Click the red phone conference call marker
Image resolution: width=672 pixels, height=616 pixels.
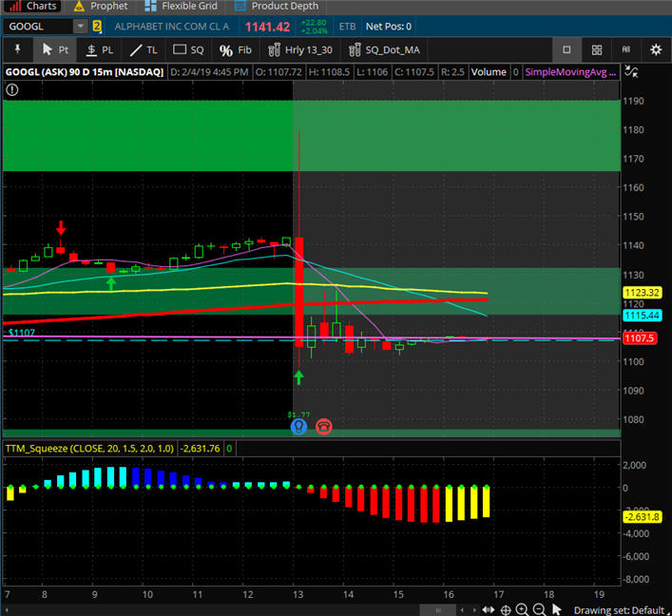(324, 427)
